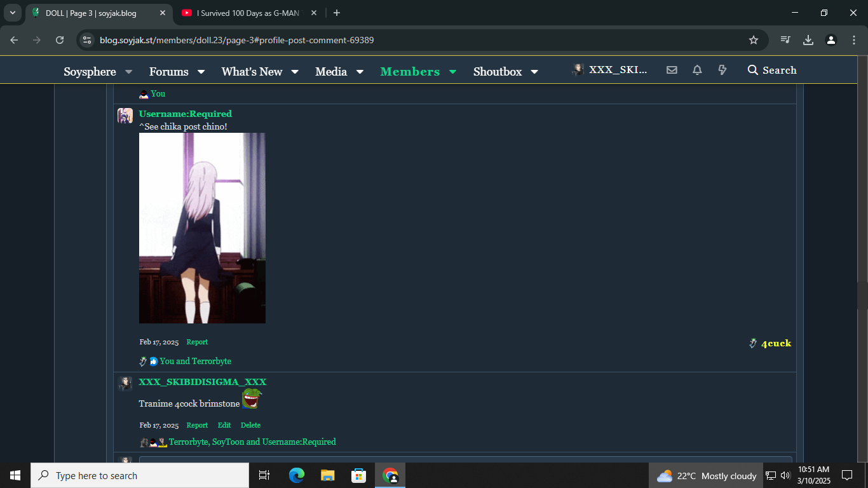This screenshot has height=488, width=868.
Task: Open the volume control in system tray
Action: (785, 475)
